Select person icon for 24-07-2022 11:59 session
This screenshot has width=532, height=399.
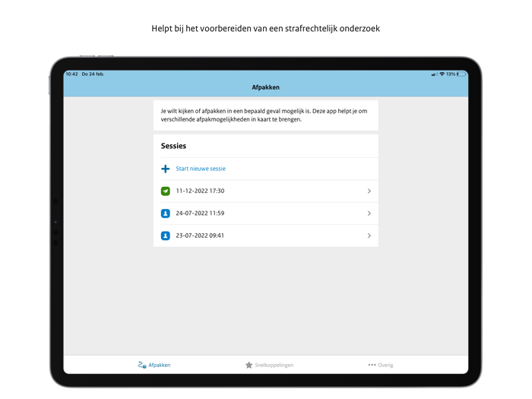[x=165, y=214]
